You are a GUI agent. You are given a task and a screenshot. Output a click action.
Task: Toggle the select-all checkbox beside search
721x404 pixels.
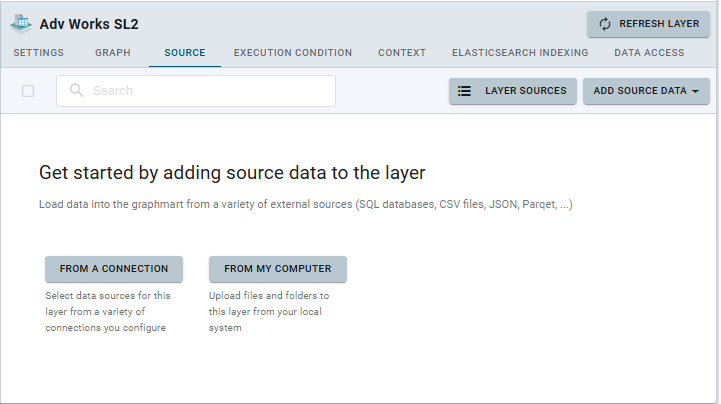28,91
